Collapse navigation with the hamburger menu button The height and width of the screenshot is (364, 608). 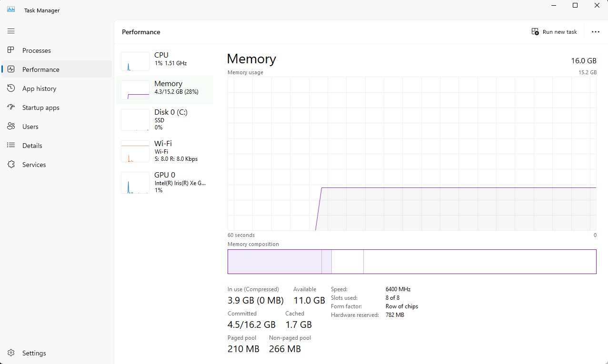(x=11, y=31)
